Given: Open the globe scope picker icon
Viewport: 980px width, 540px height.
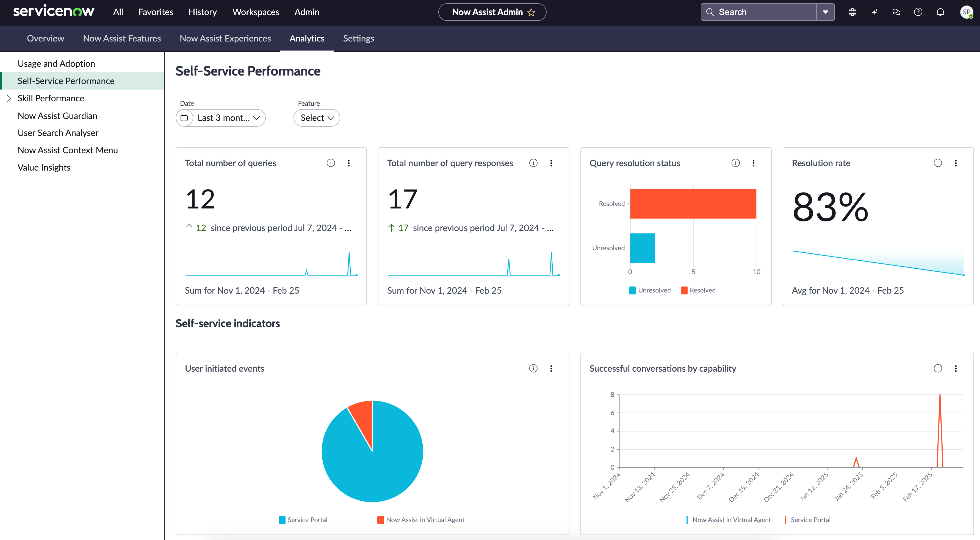Looking at the screenshot, I should 852,12.
